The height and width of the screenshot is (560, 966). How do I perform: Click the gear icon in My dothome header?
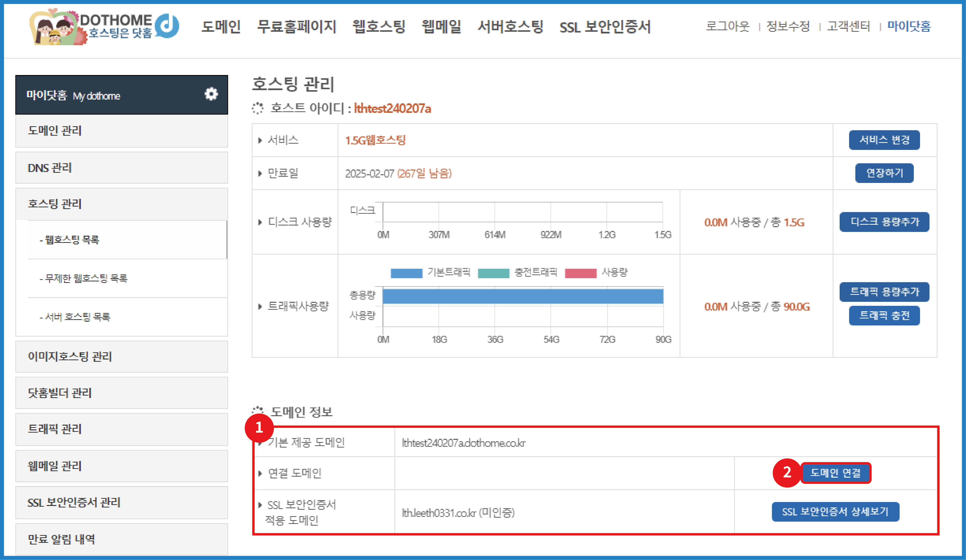(x=211, y=94)
